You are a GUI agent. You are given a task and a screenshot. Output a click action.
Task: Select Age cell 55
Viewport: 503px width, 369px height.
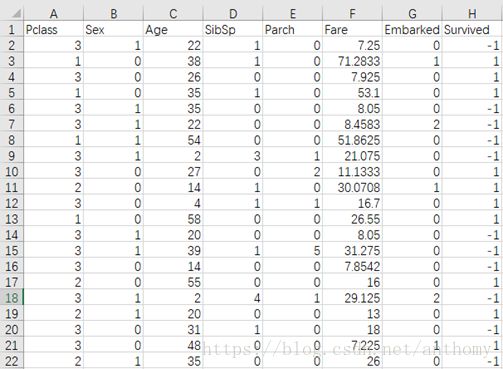point(173,282)
